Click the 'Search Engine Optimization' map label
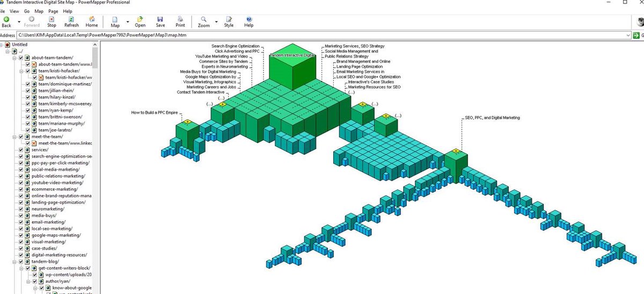The width and height of the screenshot is (644, 294). 235,46
